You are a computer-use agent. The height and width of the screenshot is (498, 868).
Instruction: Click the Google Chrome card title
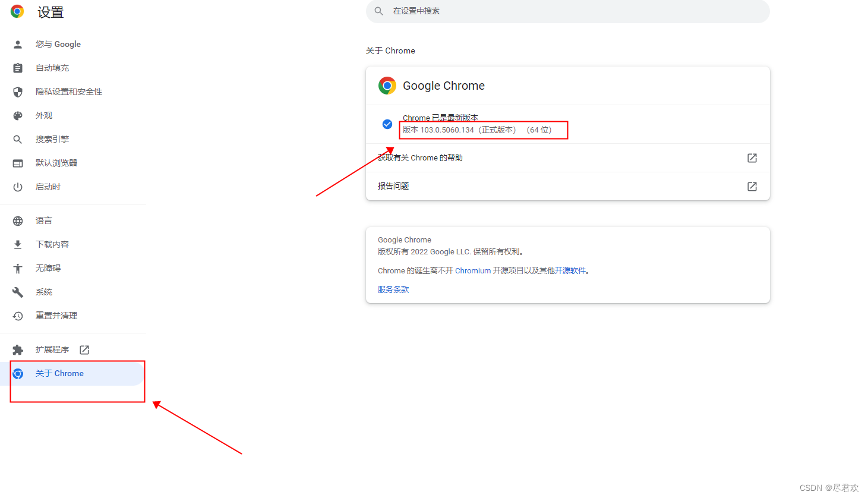[444, 86]
